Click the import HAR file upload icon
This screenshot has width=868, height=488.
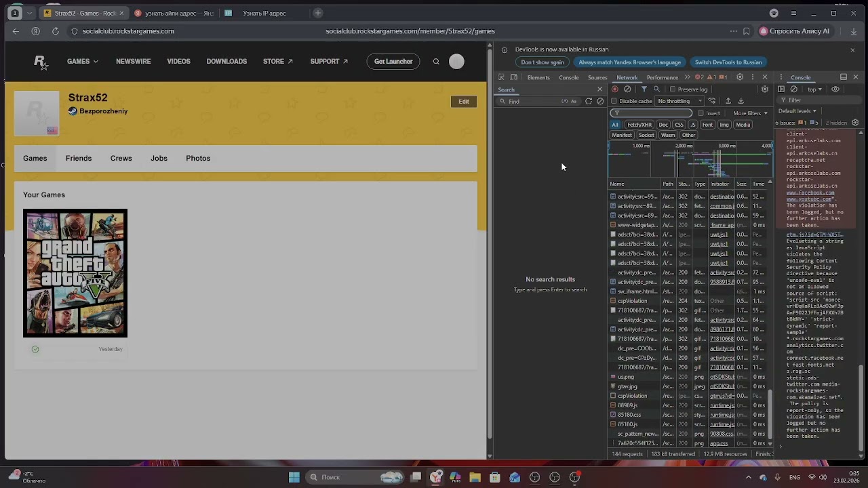coord(728,101)
